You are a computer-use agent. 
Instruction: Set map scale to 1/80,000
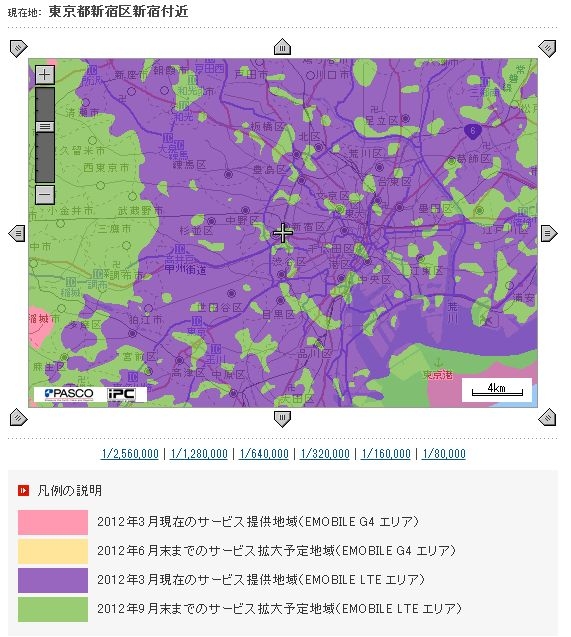[x=444, y=453]
